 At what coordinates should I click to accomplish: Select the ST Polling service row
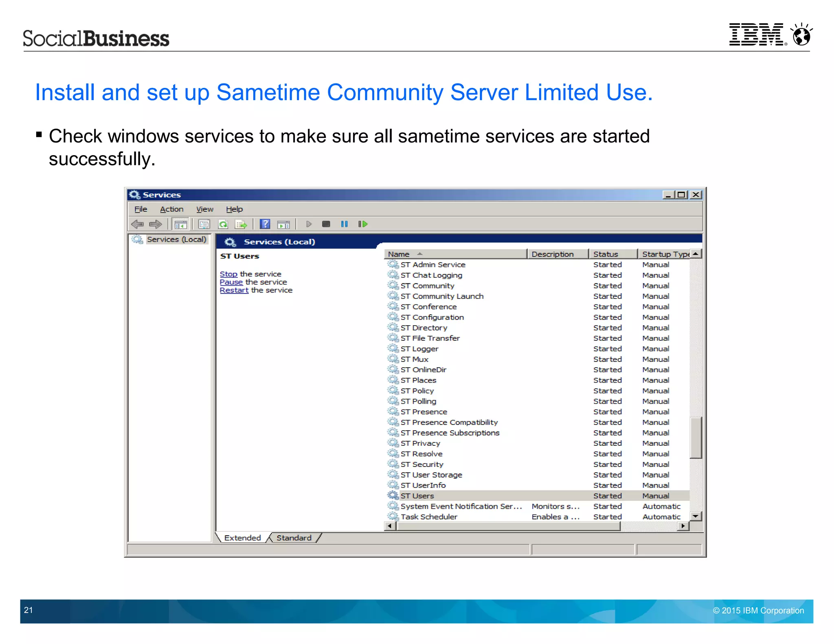tap(537, 401)
